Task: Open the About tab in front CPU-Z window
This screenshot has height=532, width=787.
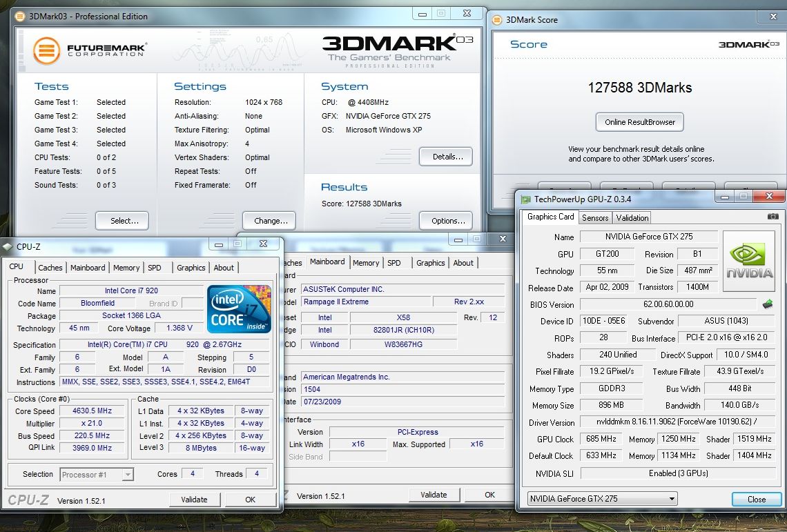Action: coord(224,268)
